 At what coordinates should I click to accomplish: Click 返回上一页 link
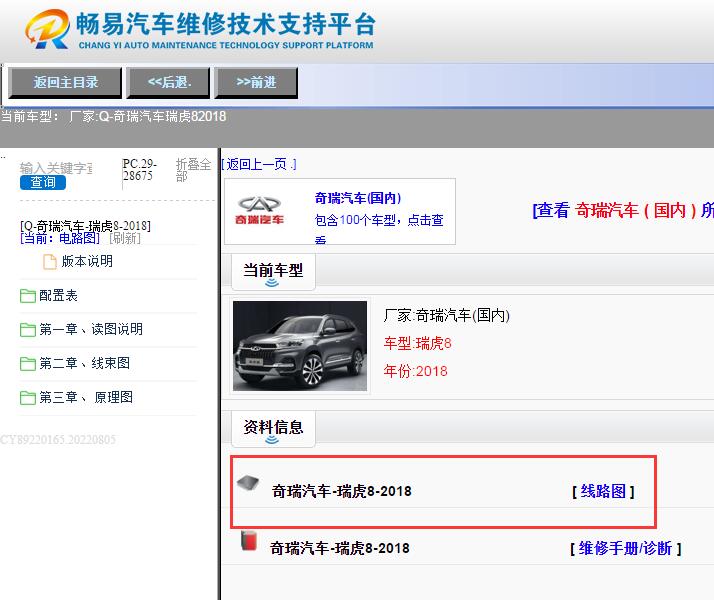[259, 164]
